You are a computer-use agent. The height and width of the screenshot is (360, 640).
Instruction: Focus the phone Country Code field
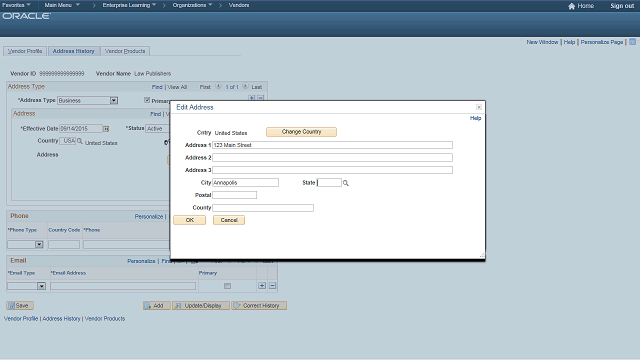(x=64, y=244)
